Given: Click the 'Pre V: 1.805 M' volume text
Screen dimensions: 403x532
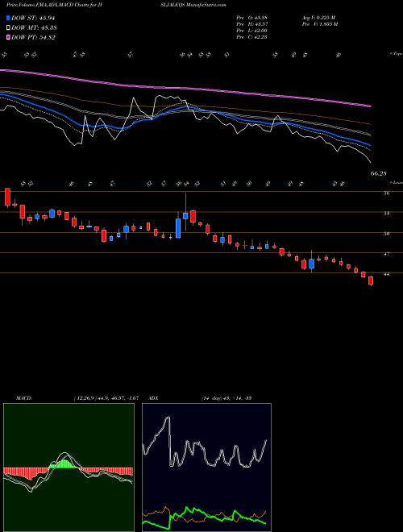Looking at the screenshot, I should click(319, 23).
